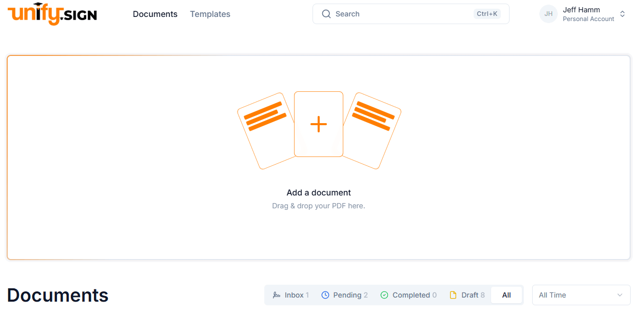Click the Pending clock icon

pos(325,294)
